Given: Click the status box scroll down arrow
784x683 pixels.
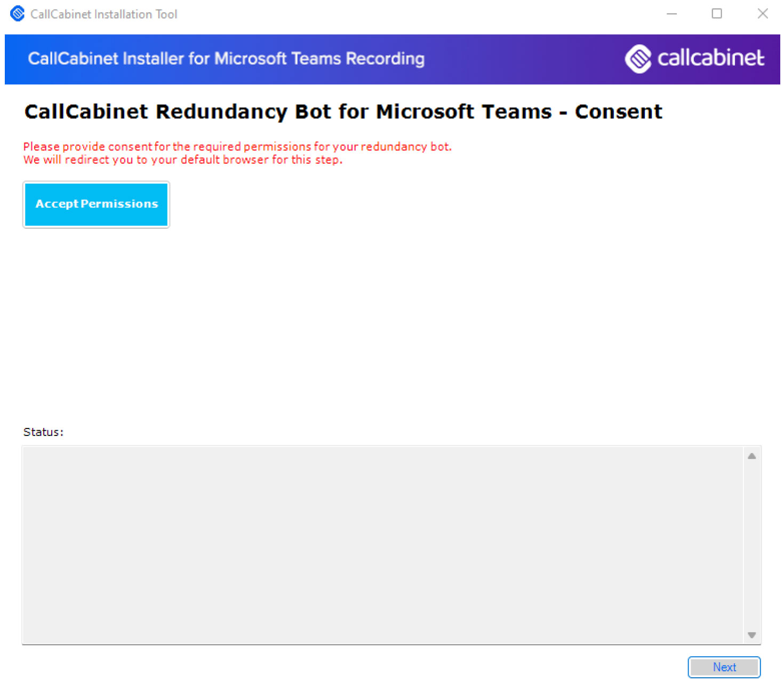Looking at the screenshot, I should point(751,635).
